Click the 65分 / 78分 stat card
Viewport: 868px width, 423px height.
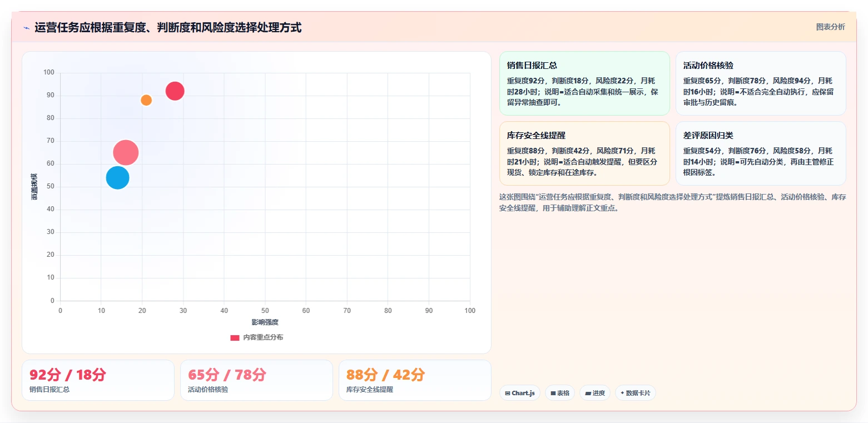(x=256, y=380)
